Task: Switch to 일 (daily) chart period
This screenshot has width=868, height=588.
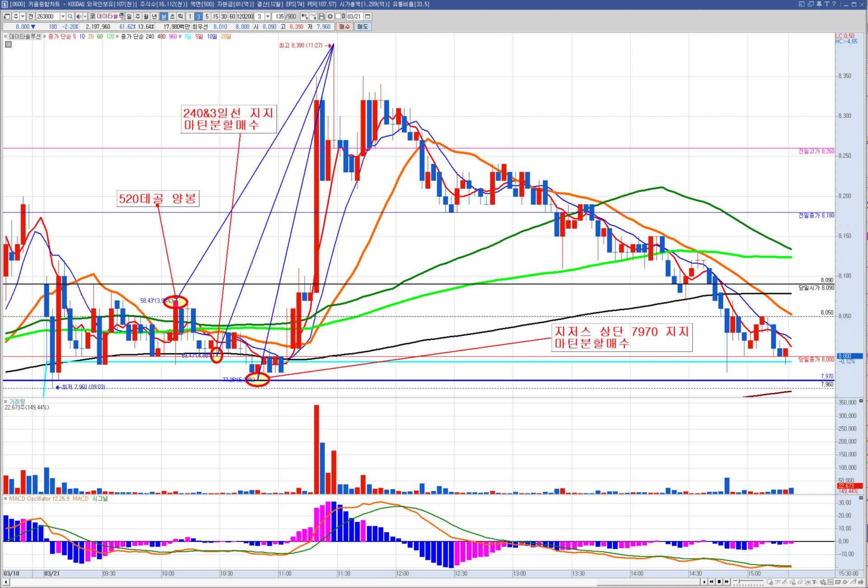Action: [129, 17]
